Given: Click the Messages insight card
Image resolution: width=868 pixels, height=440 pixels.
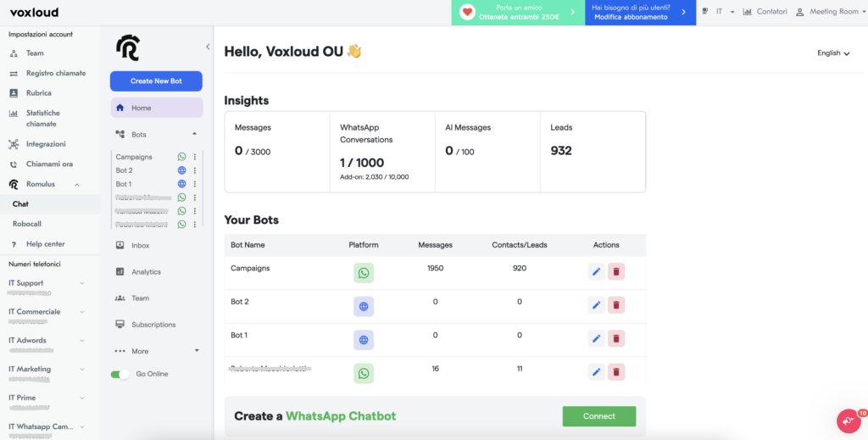Looking at the screenshot, I should tap(277, 152).
